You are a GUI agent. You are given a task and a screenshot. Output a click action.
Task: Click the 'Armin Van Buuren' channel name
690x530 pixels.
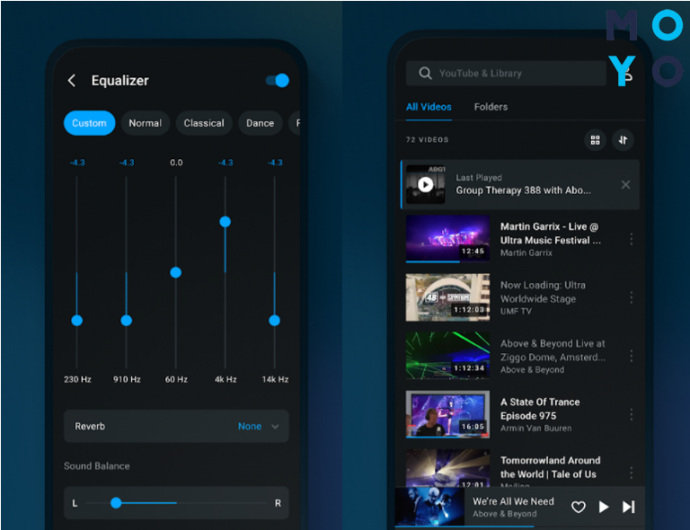pos(536,428)
